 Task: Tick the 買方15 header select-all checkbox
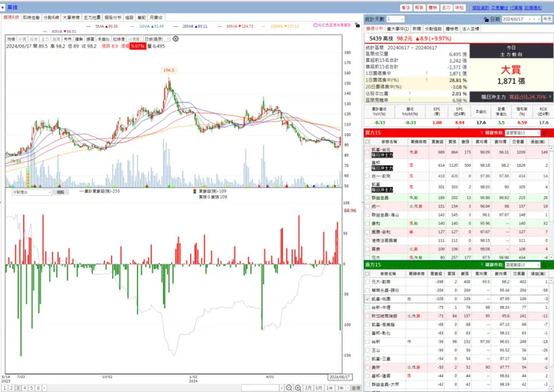pos(368,141)
